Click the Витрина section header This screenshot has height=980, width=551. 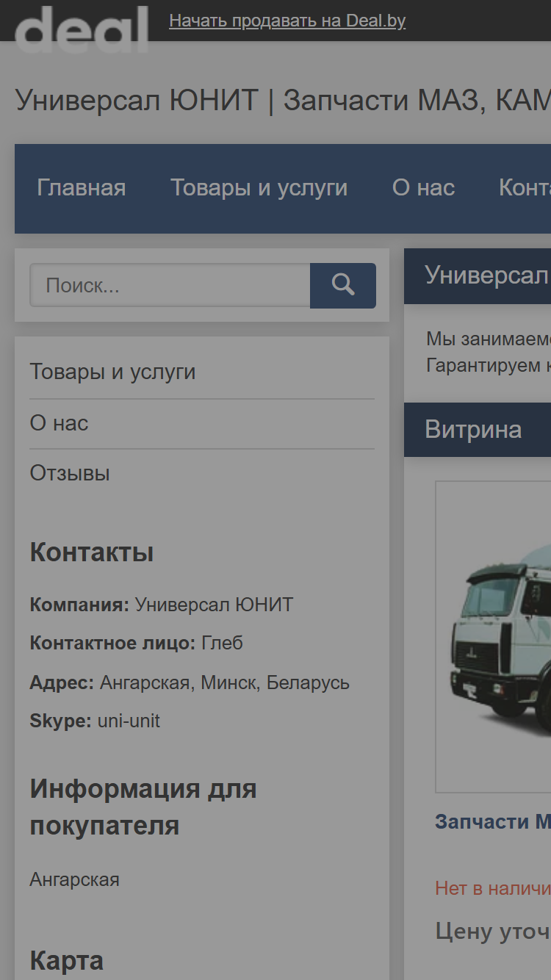(478, 430)
